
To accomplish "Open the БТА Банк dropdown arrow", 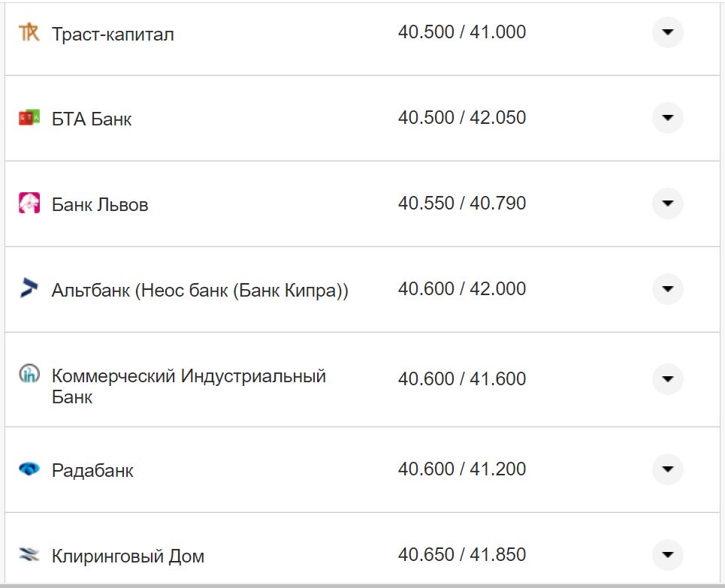I will tap(667, 118).
